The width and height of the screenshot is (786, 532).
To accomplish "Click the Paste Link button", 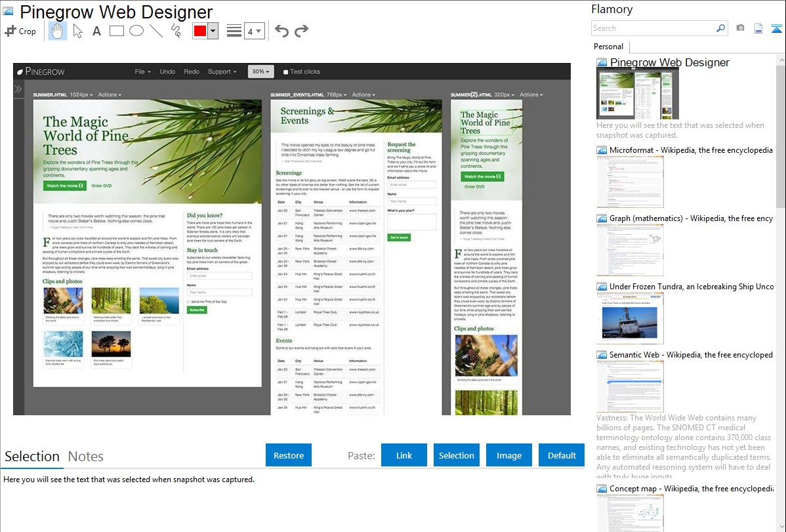I will (x=404, y=455).
